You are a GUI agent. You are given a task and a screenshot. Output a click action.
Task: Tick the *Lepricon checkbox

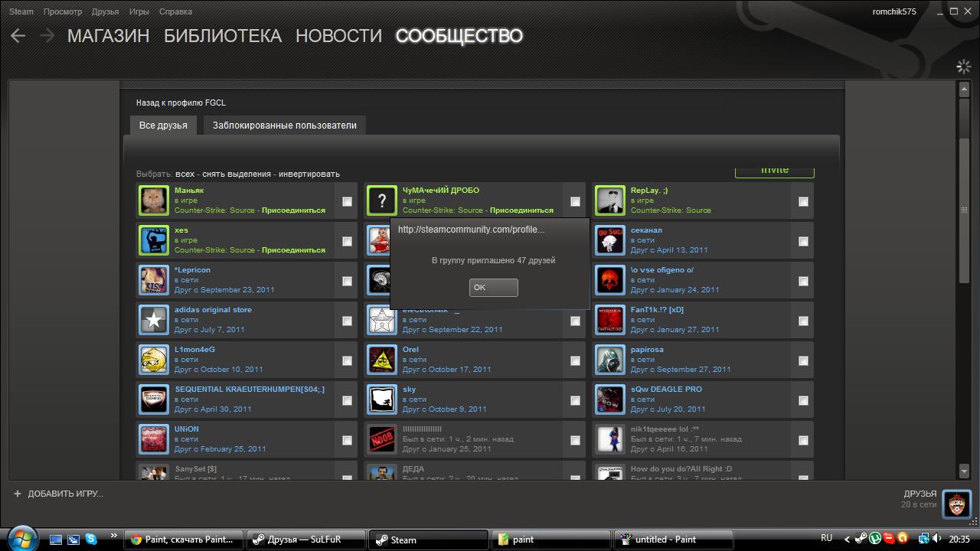(347, 281)
